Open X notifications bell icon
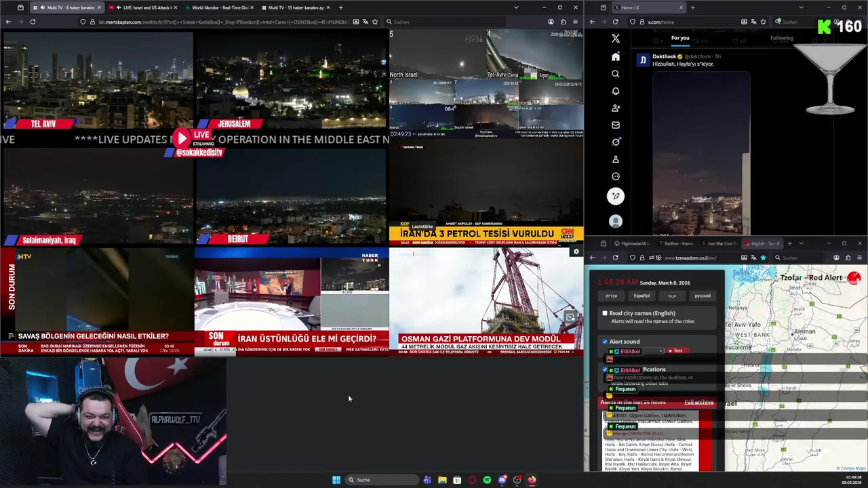868x488 pixels. pyautogui.click(x=616, y=91)
